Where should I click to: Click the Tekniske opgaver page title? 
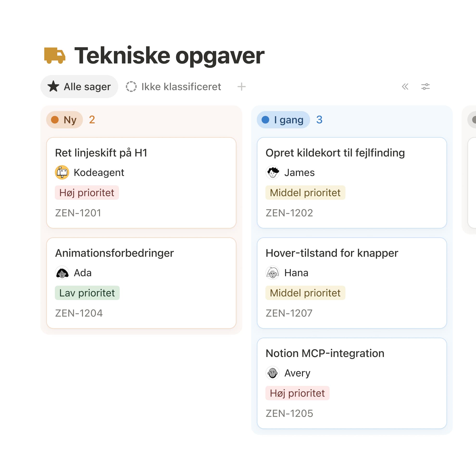click(x=169, y=56)
